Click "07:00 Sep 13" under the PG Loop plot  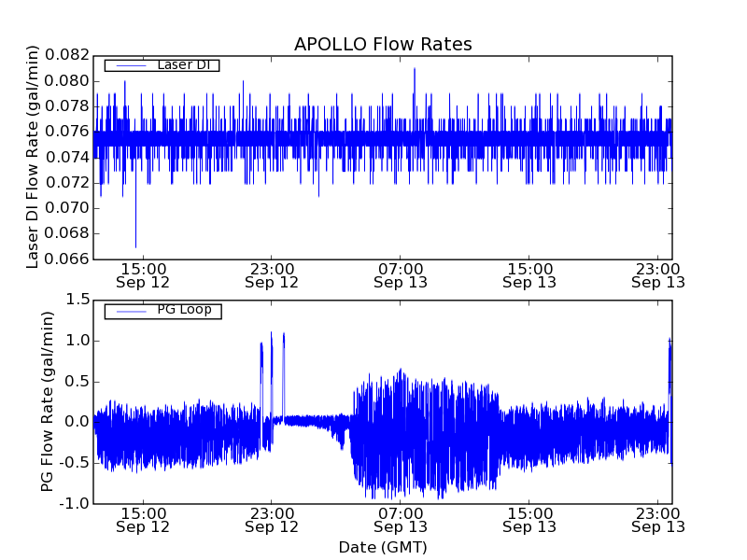coord(401,520)
